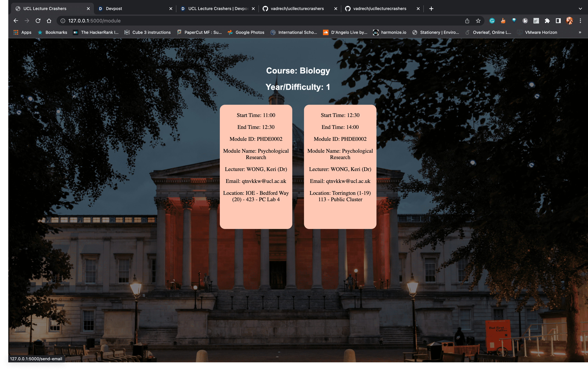
Task: Go back to the previous page
Action: (x=16, y=21)
